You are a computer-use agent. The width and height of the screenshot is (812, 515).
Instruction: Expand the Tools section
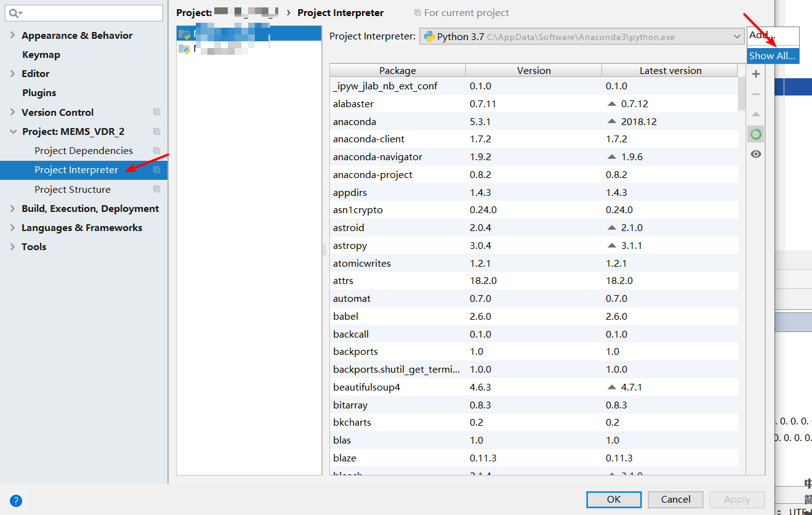[x=12, y=246]
